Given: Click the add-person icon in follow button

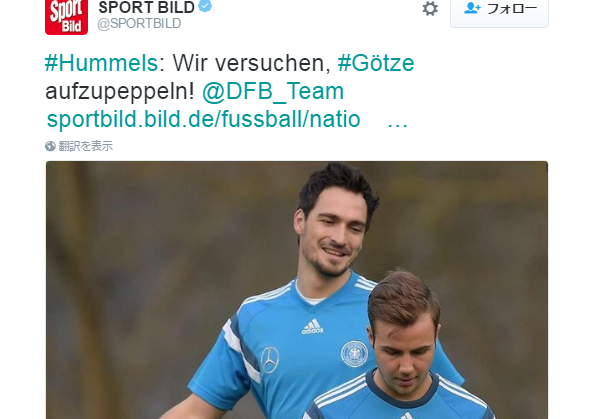Looking at the screenshot, I should coord(472,8).
